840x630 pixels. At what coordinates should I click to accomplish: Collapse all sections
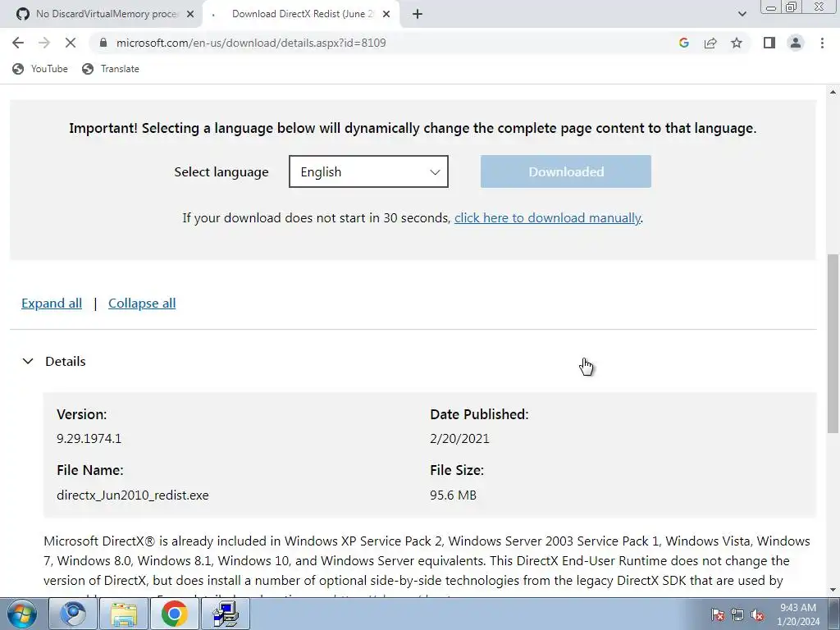point(142,304)
